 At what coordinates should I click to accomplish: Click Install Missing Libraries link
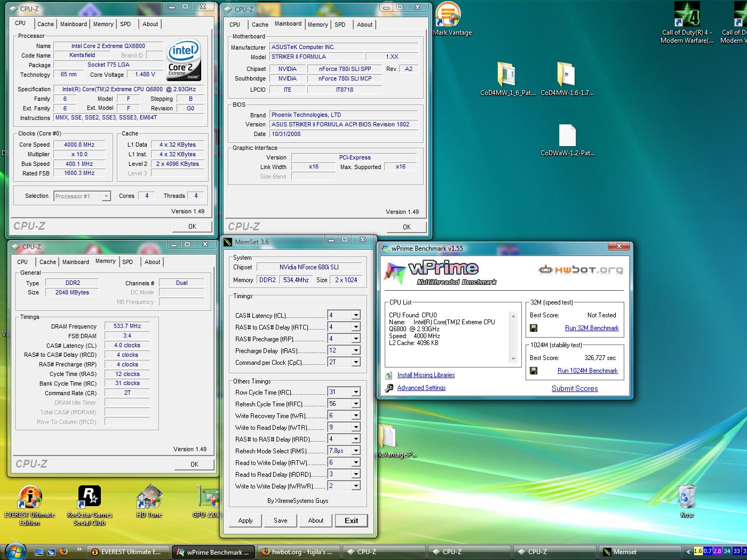(x=426, y=375)
